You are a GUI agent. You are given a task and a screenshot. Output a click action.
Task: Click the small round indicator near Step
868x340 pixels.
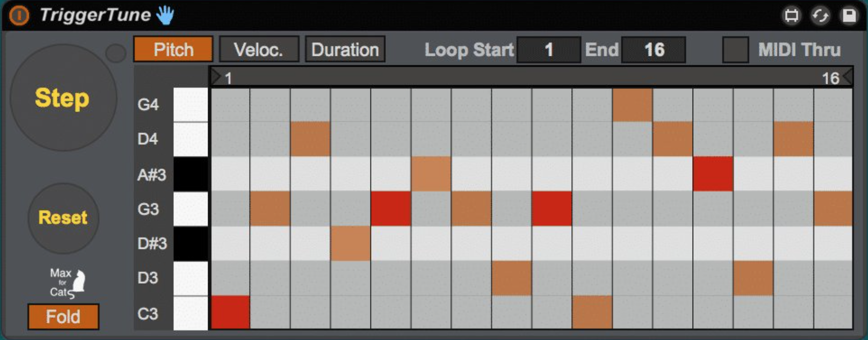point(116,53)
